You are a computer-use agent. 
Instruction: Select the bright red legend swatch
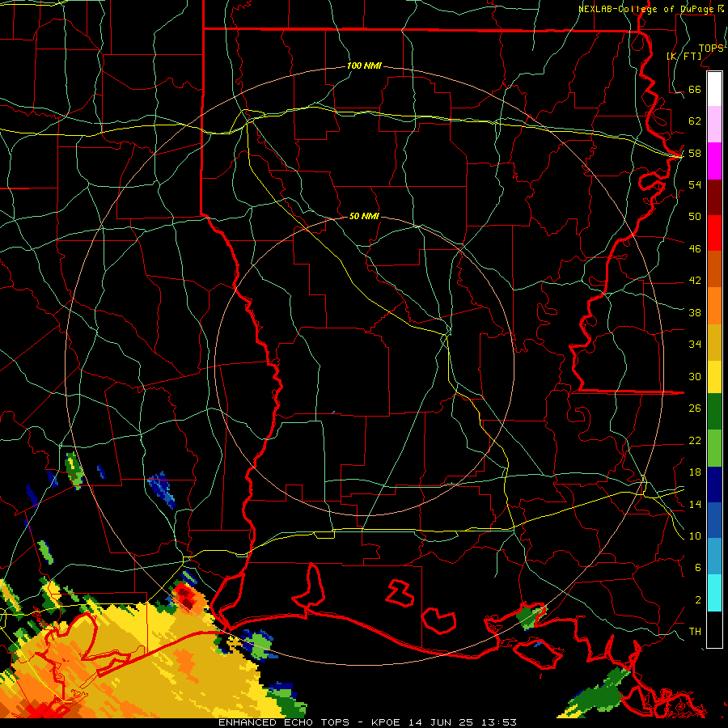point(714,233)
